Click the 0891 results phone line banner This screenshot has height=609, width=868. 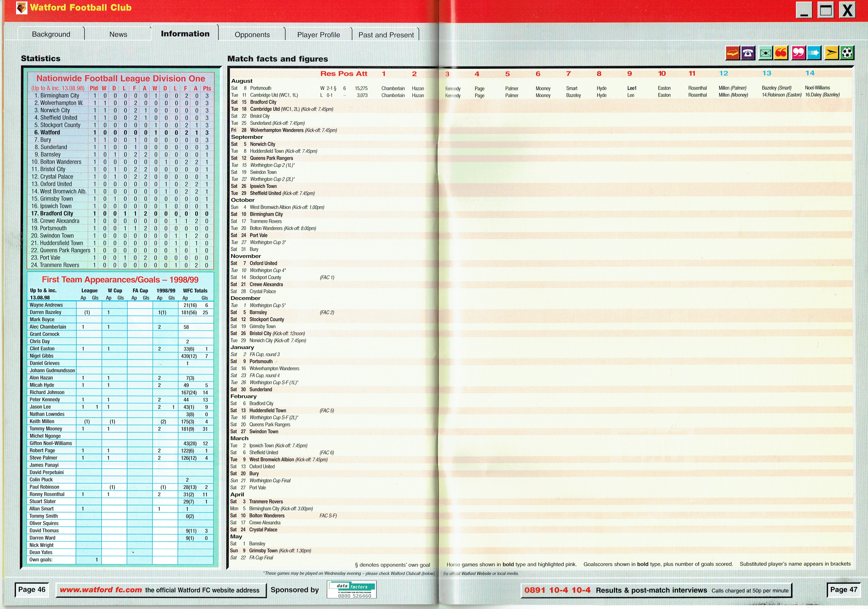tap(656, 590)
